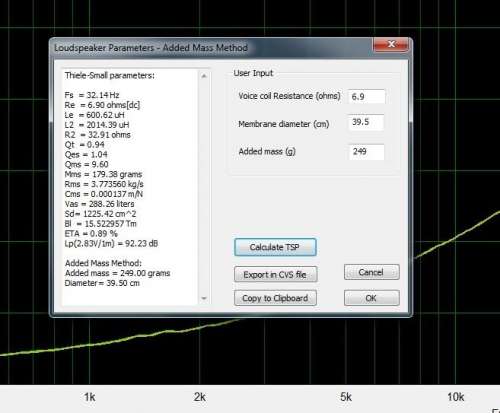Viewport: 500px width, 413px height.
Task: Select the Re = 6.90 ohms[dc] line
Action: 102,105
